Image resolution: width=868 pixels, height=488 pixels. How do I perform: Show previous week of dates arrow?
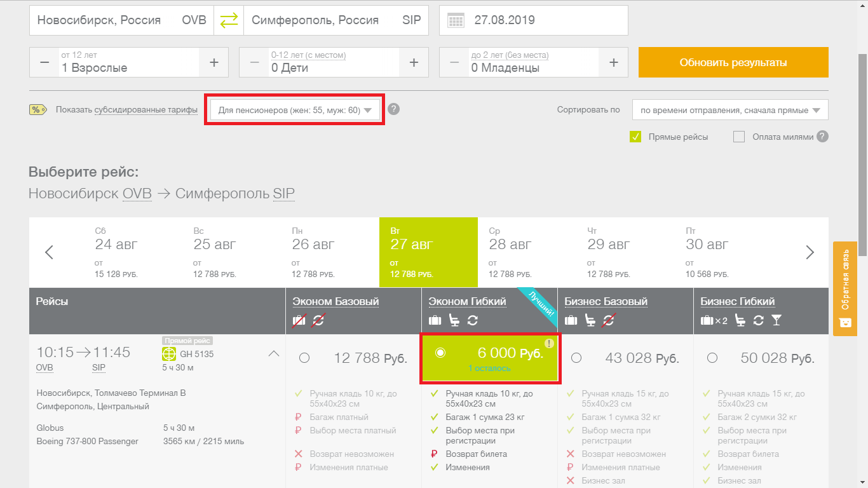[49, 252]
